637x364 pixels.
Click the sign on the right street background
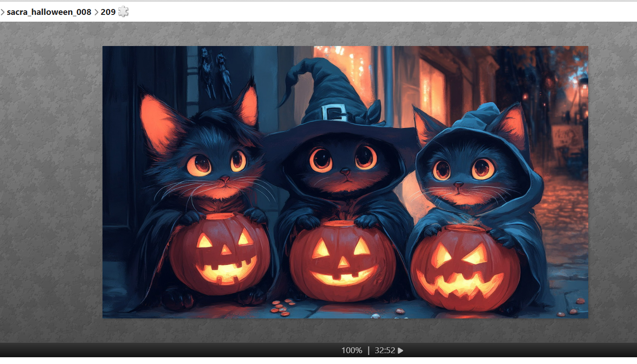(567, 137)
